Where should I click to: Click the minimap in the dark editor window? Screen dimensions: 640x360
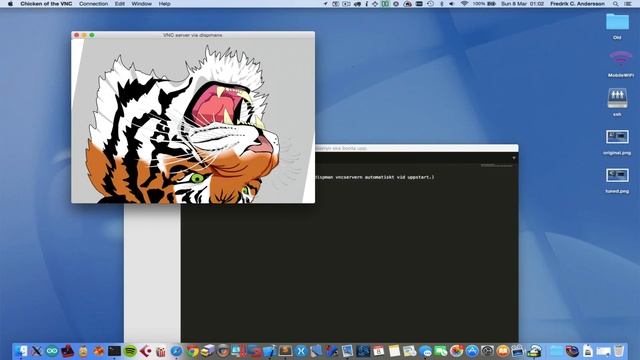[x=496, y=165]
